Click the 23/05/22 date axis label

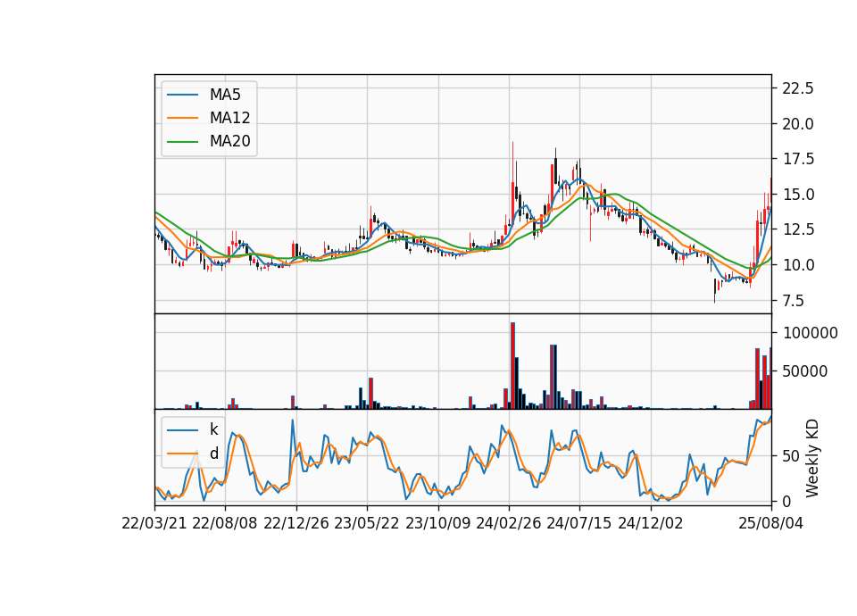367,523
